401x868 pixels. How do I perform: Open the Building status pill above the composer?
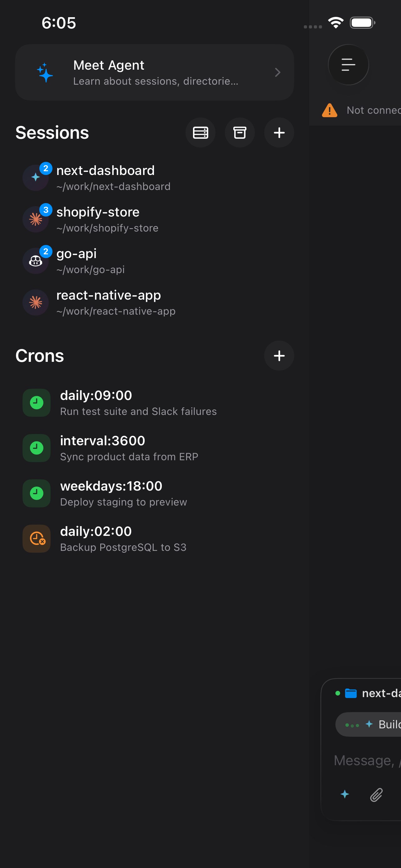[370, 725]
